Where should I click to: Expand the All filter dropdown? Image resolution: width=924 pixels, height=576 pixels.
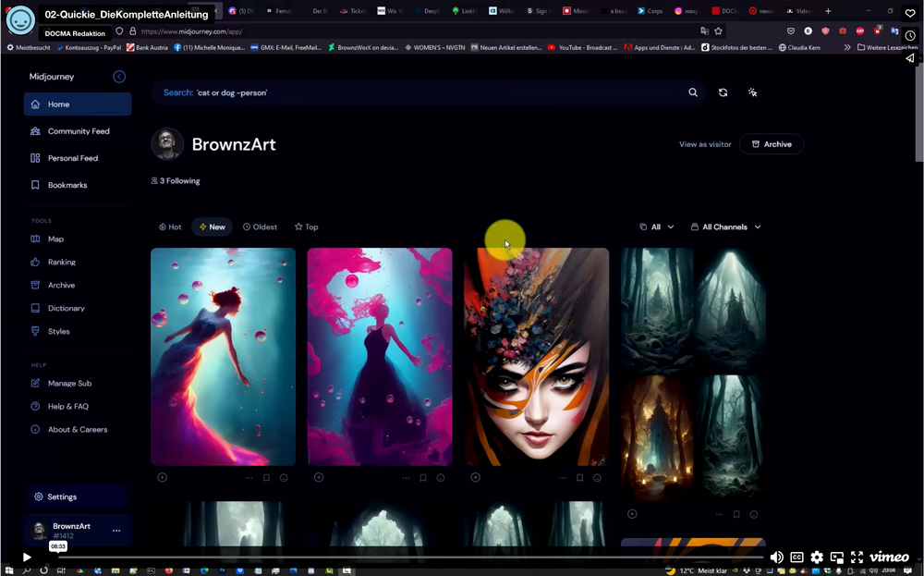pyautogui.click(x=657, y=227)
